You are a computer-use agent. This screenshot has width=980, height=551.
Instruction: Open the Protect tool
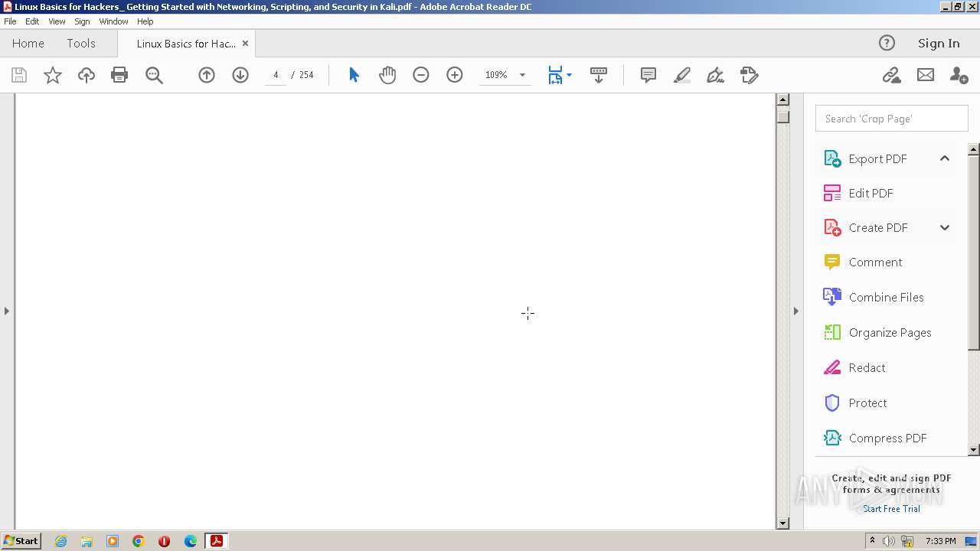point(867,403)
